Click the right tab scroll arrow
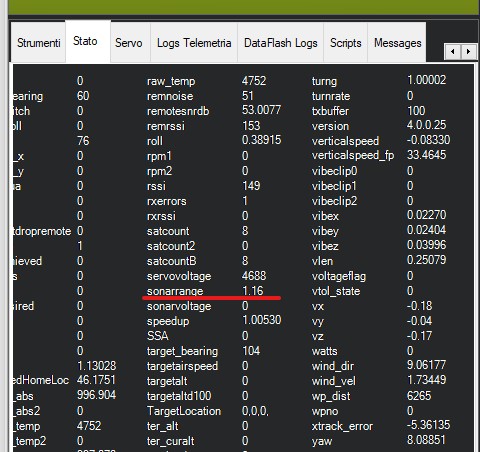 [x=468, y=51]
